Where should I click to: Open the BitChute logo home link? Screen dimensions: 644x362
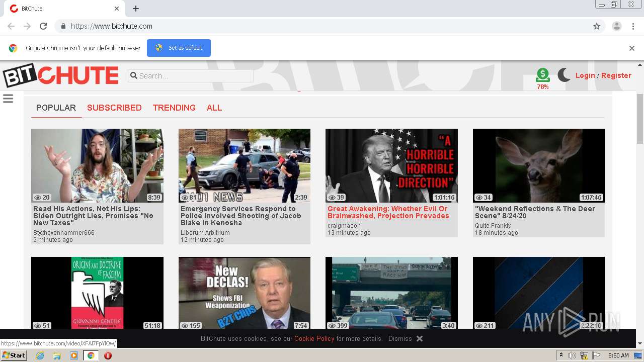60,75
